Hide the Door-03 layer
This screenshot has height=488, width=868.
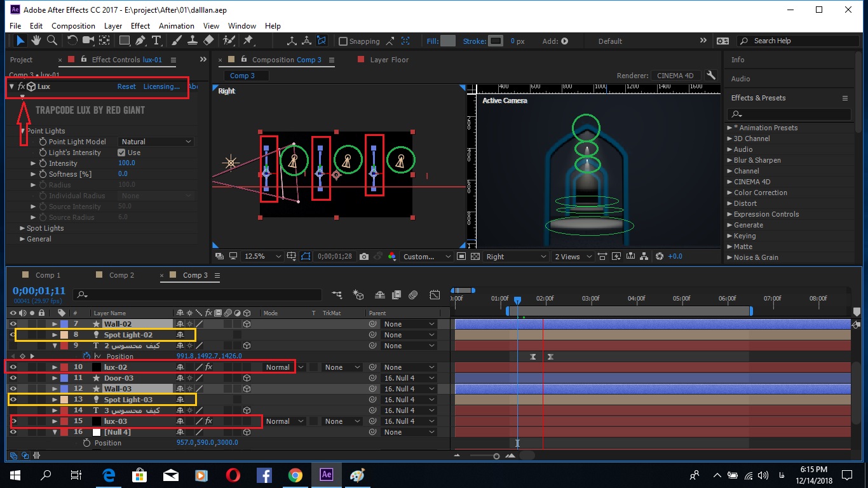click(x=13, y=378)
